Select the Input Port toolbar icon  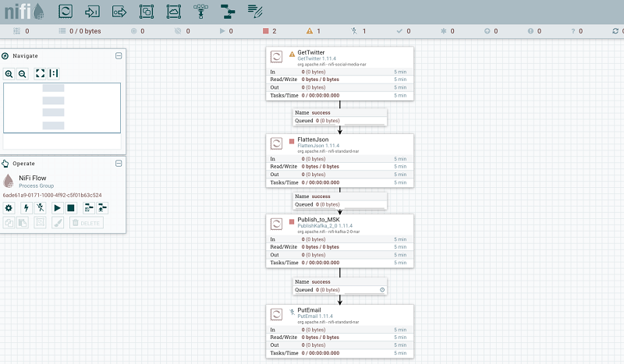pyautogui.click(x=92, y=12)
